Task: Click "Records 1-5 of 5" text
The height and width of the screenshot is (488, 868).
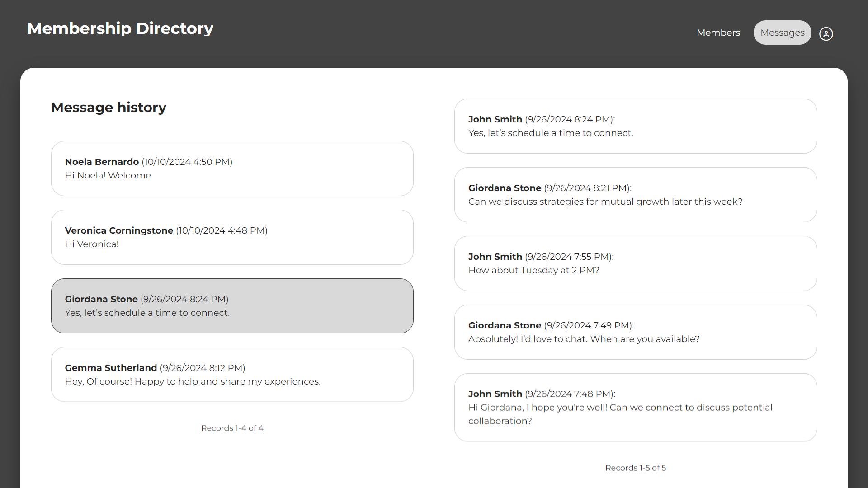Action: click(636, 468)
